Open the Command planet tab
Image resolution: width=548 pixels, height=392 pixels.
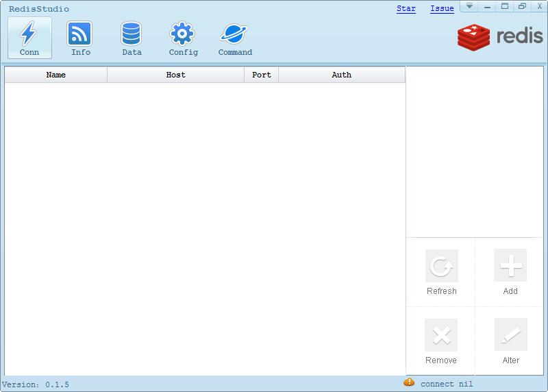(x=235, y=38)
